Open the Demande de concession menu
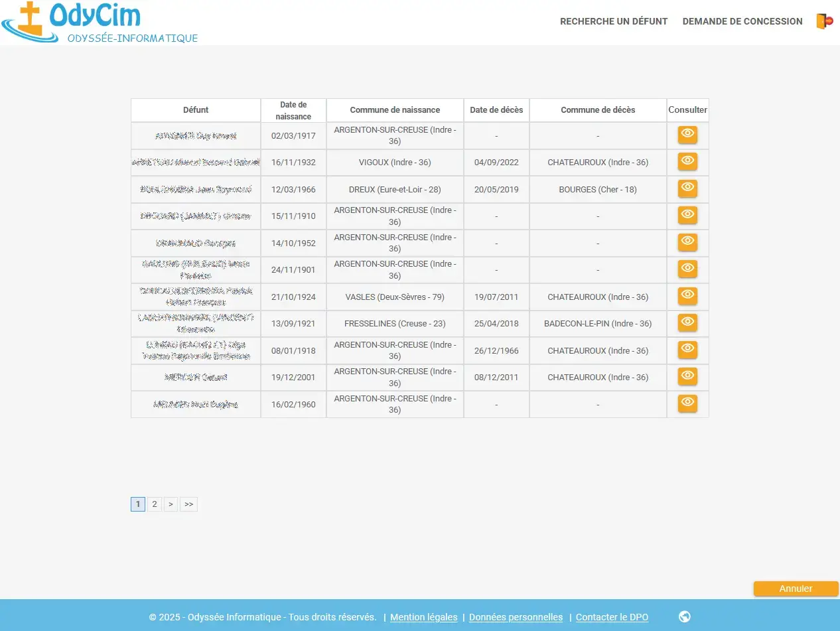The height and width of the screenshot is (631, 840). pyautogui.click(x=742, y=21)
